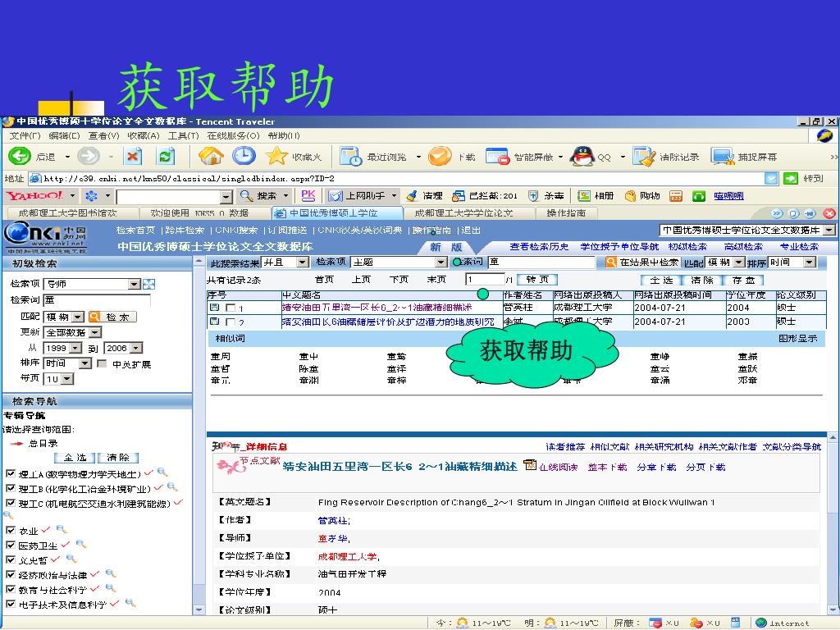Image resolution: width=840 pixels, height=630 pixels.
Task: Open thesis link 靖安油田五里湾一区长6_2~1油藏精细描述 in results
Action: [377, 308]
